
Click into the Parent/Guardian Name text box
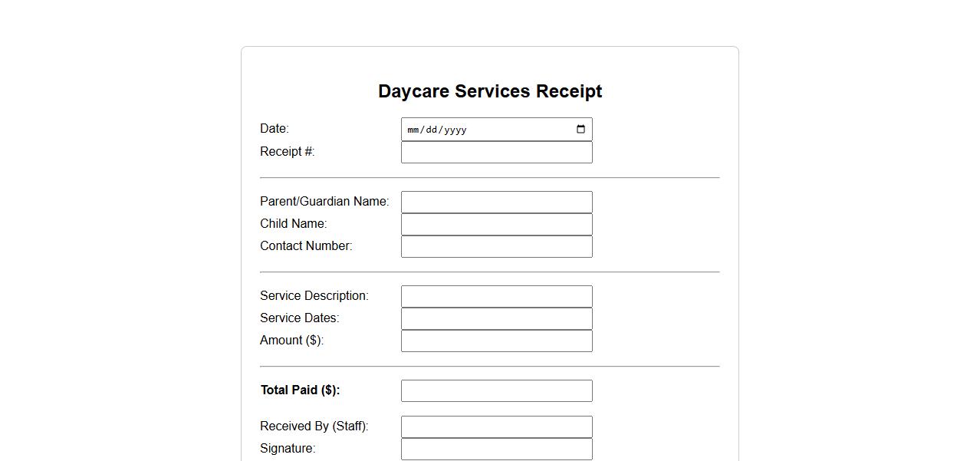click(x=496, y=202)
